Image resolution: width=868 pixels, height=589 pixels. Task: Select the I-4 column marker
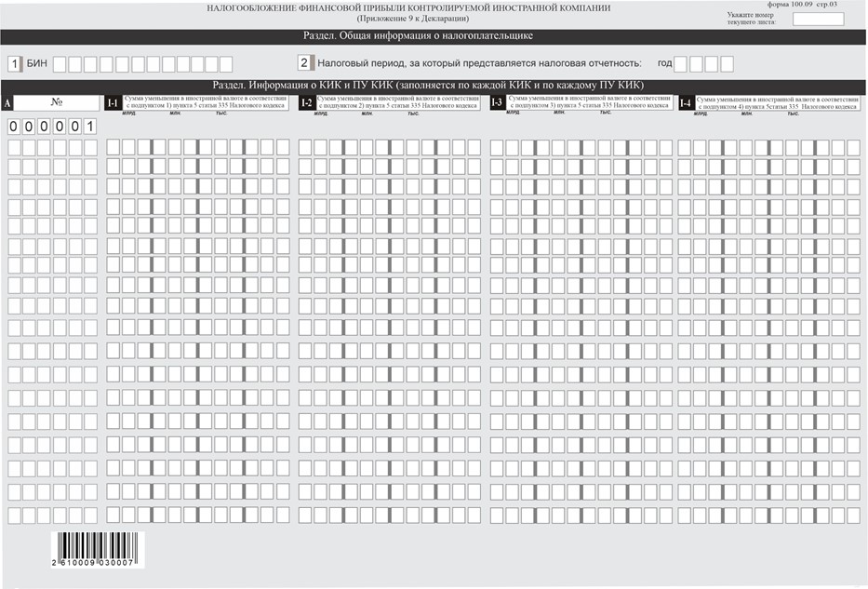tap(686, 102)
